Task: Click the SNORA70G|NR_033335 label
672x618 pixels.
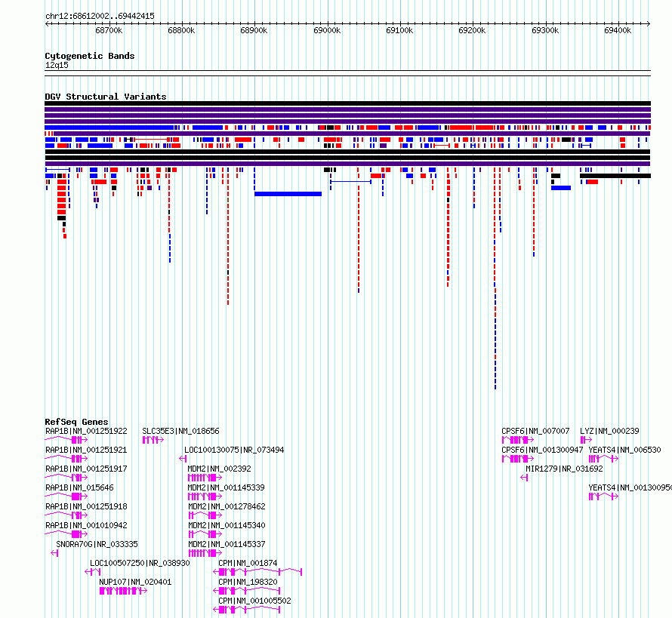Action: click(x=97, y=544)
